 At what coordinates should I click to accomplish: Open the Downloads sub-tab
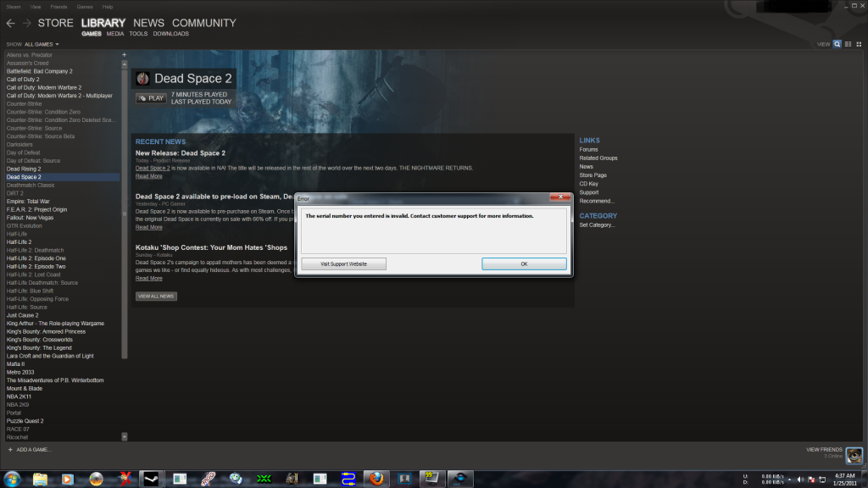click(x=171, y=34)
